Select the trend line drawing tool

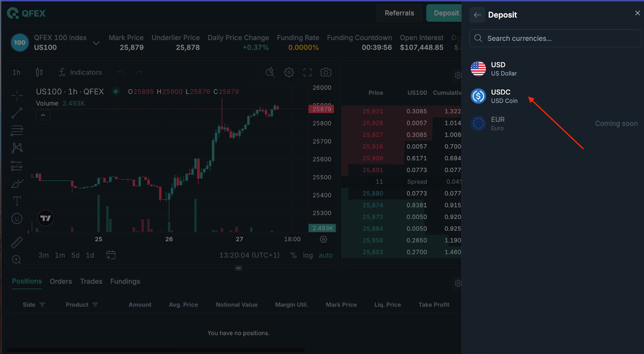click(17, 113)
